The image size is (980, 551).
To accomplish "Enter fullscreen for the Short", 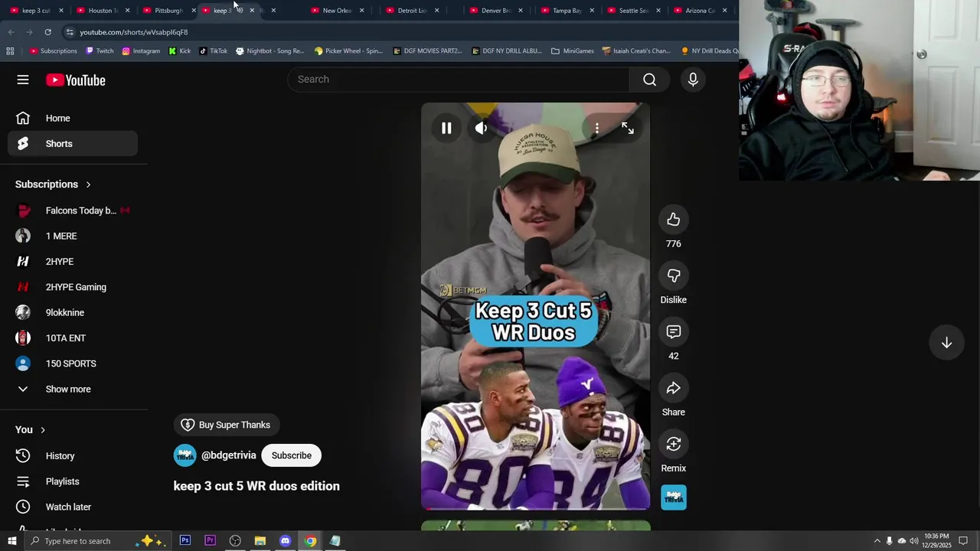I will pyautogui.click(x=628, y=128).
